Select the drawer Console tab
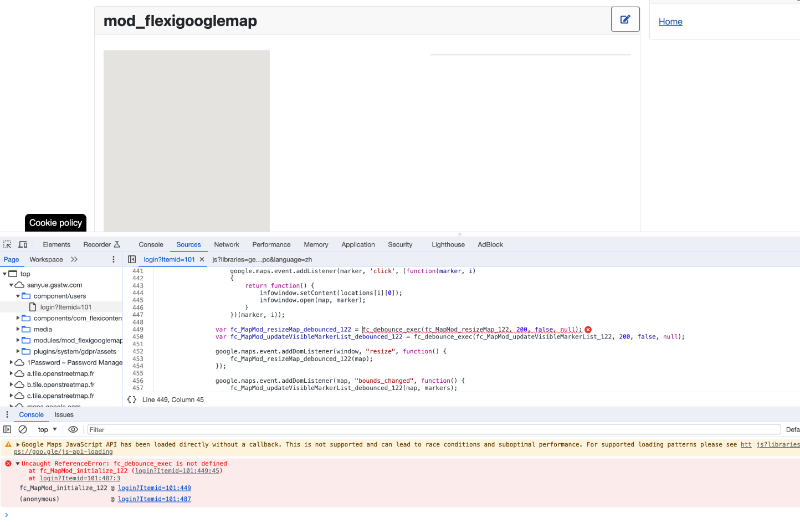The height and width of the screenshot is (526, 800). [31, 414]
